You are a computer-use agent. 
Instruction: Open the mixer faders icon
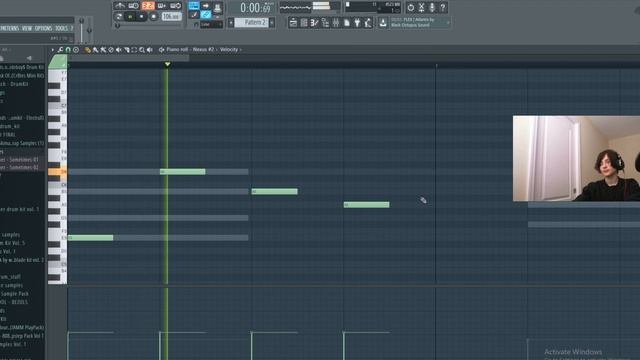[x=336, y=23]
